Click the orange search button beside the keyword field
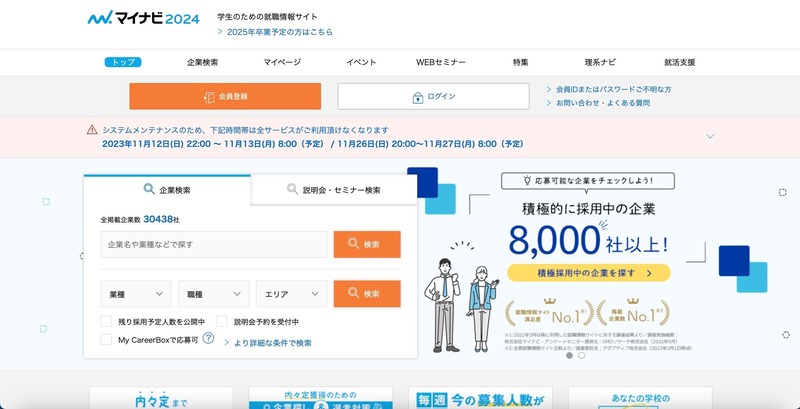The width and height of the screenshot is (800, 409). pyautogui.click(x=367, y=244)
